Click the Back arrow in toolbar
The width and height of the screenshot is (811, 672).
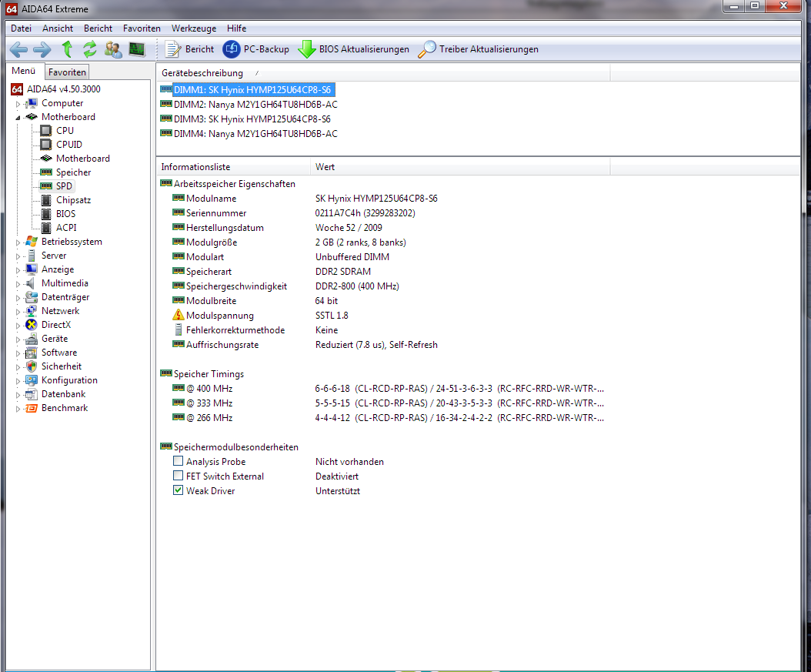19,50
